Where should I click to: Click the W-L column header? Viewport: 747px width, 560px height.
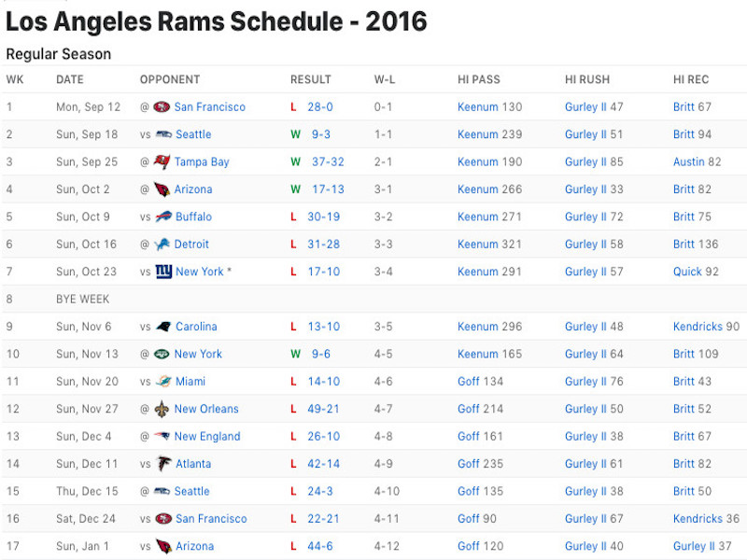coord(385,79)
